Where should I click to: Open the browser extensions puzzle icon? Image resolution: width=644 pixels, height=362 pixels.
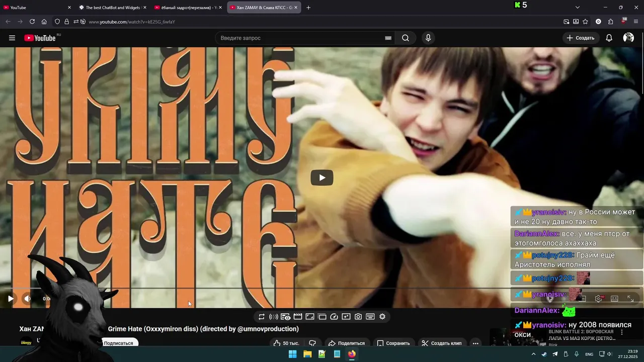click(610, 22)
